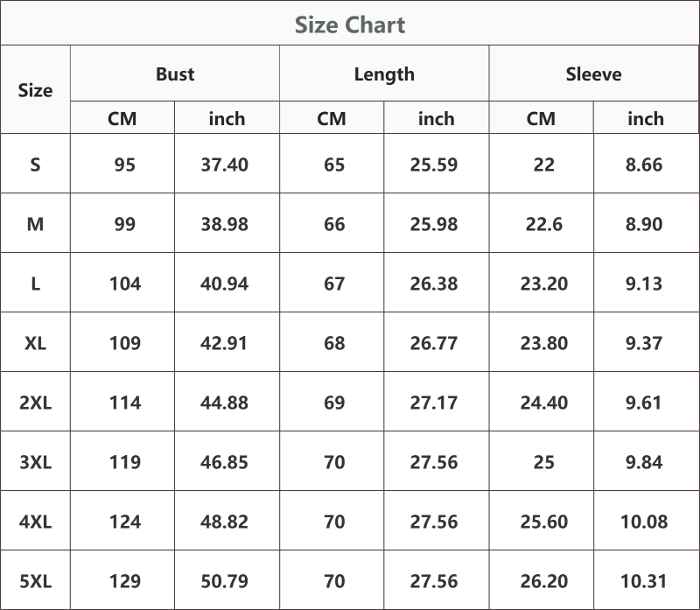Click sleeve value 22.6 cm
Screen dimensions: 700x610
[543, 224]
